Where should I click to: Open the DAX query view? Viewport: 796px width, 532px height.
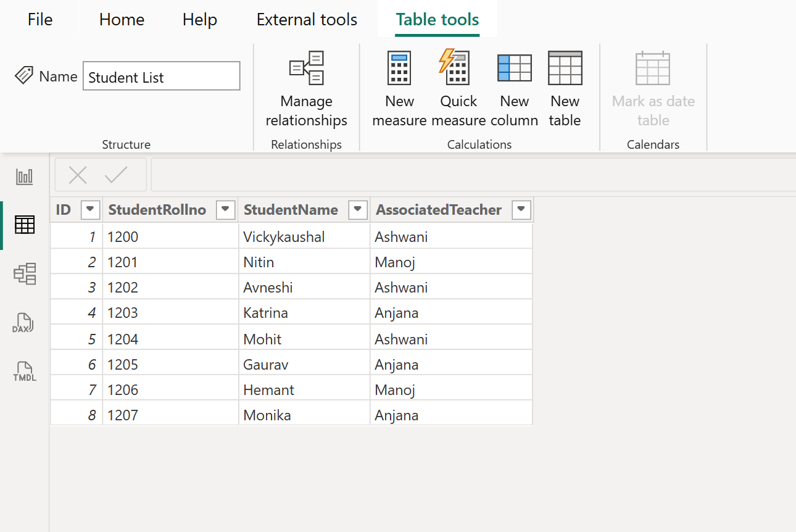click(x=24, y=323)
